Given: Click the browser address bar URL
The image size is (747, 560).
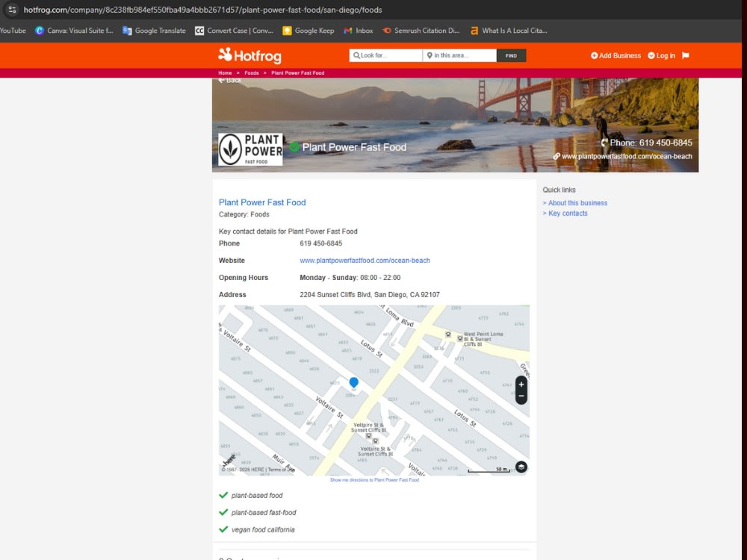Looking at the screenshot, I should click(202, 10).
